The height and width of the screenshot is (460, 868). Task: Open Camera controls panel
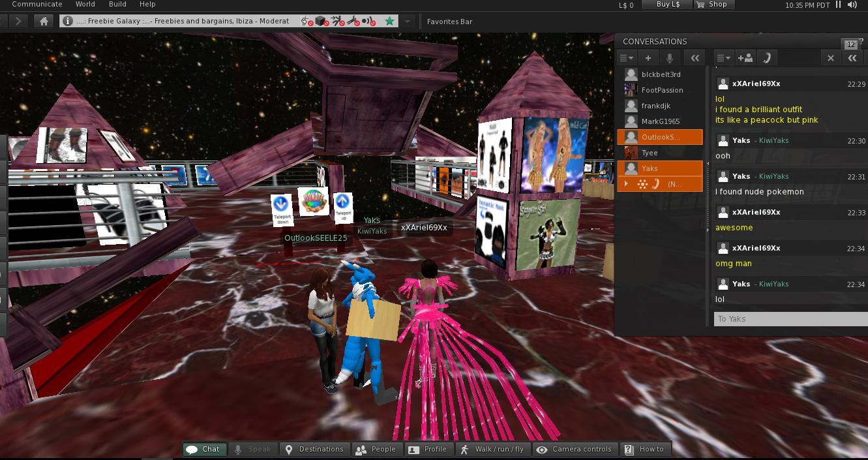[x=575, y=449]
